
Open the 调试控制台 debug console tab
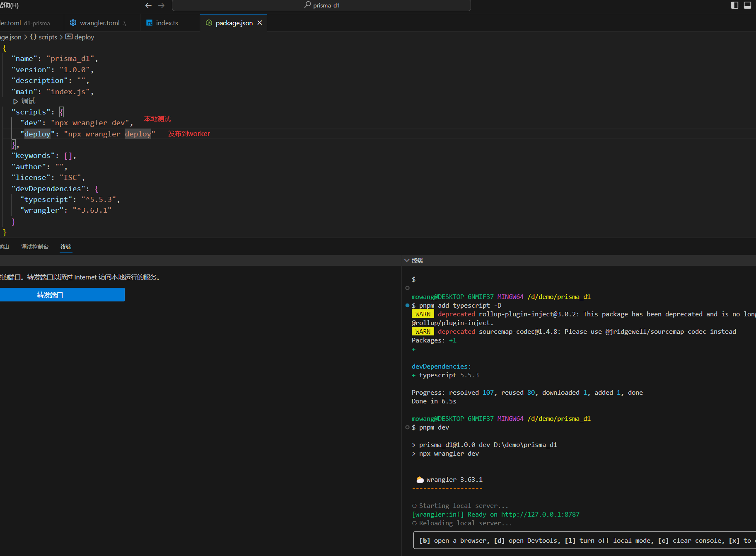[x=35, y=247]
